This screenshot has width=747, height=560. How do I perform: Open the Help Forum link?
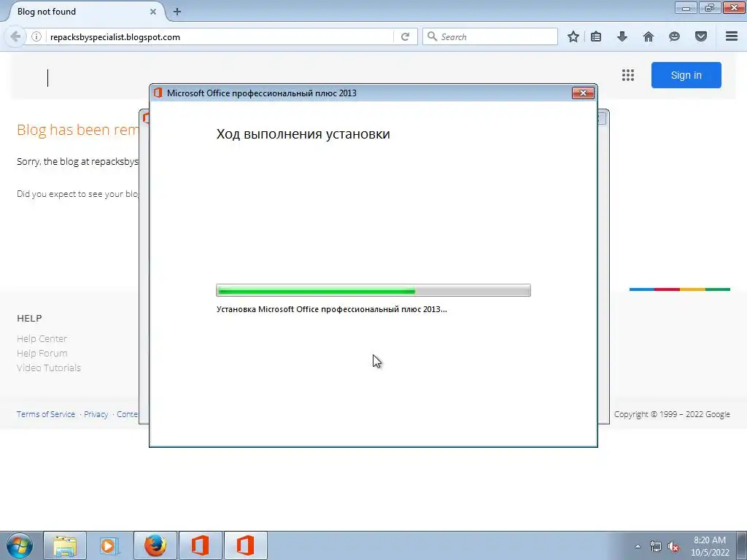click(42, 354)
